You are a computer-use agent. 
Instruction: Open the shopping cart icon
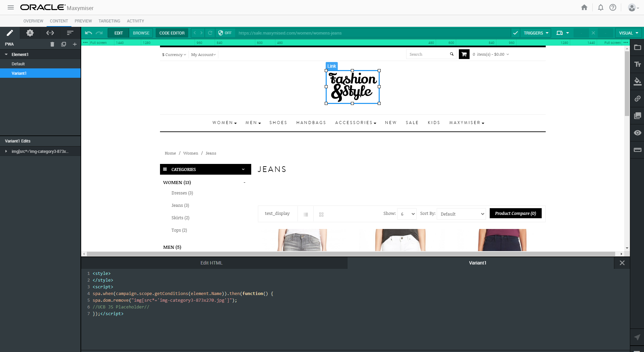point(464,54)
